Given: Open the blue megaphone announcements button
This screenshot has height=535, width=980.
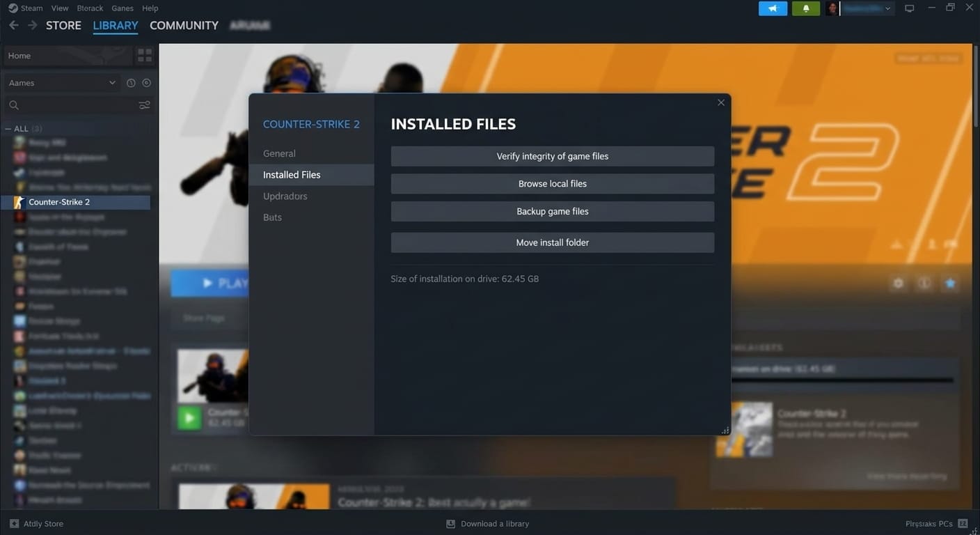Looking at the screenshot, I should 773,8.
